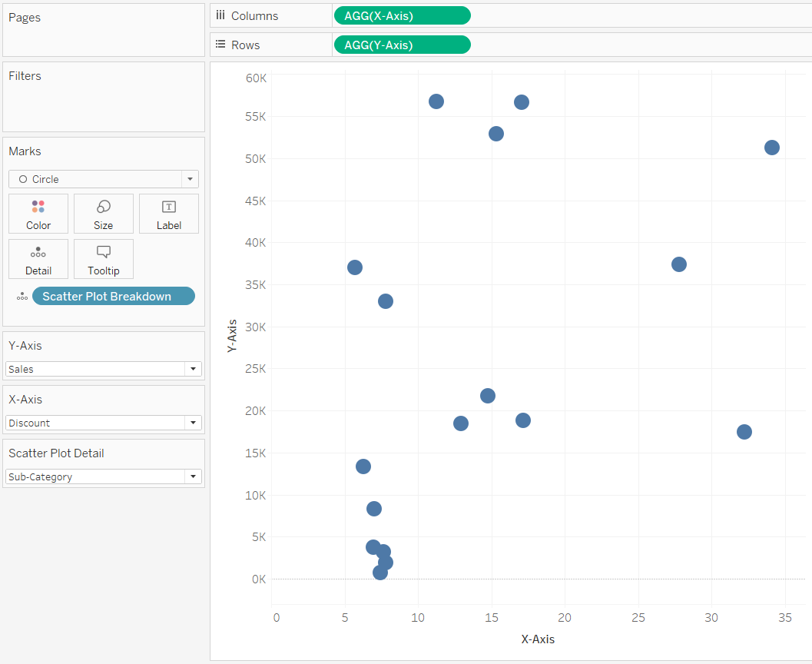This screenshot has width=812, height=664.
Task: Open the Label marks card
Action: click(x=168, y=213)
